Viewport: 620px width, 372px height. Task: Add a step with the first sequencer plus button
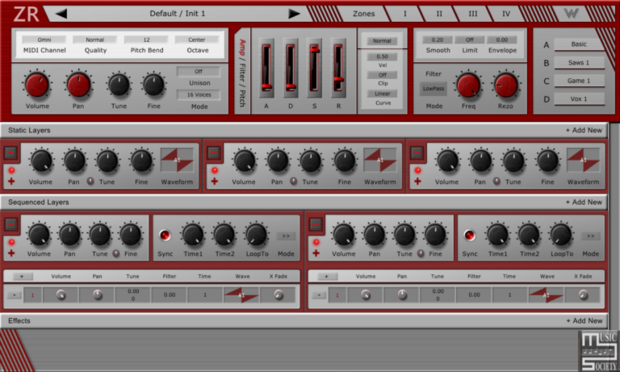click(22, 276)
